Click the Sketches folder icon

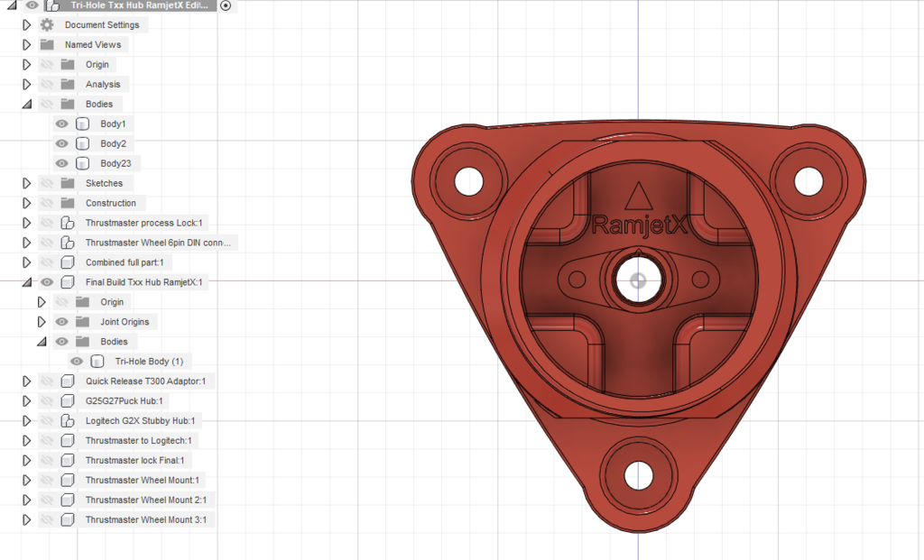(69, 182)
